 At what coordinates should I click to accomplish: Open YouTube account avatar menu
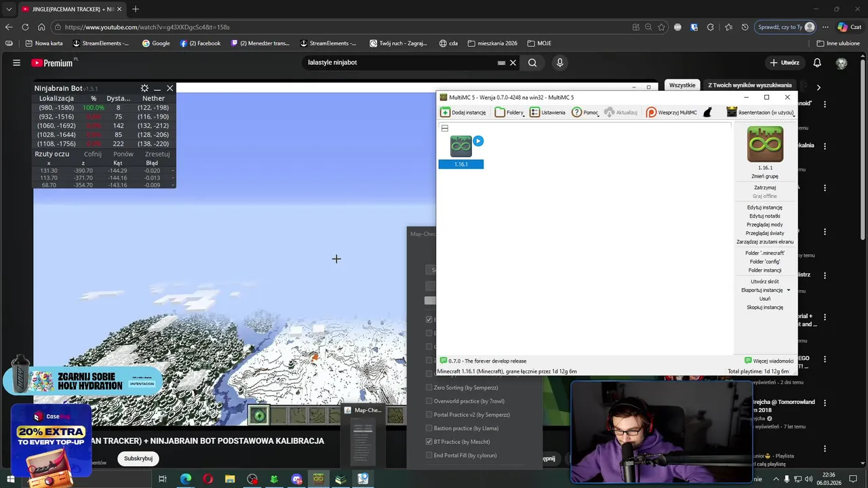(842, 62)
